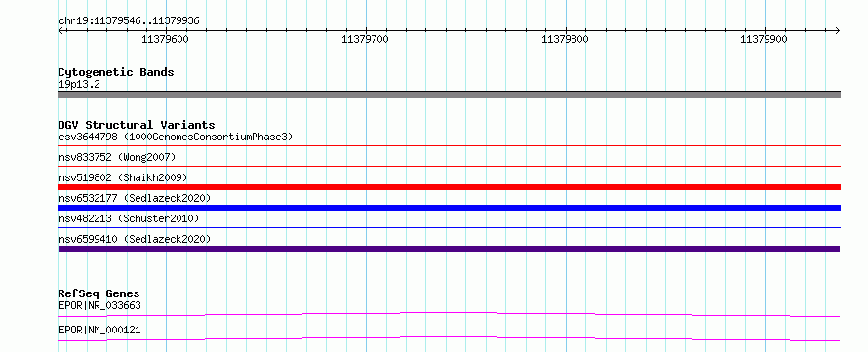Click nsv482213 (Schuster2010) label
The width and height of the screenshot is (868, 352).
[x=129, y=218]
